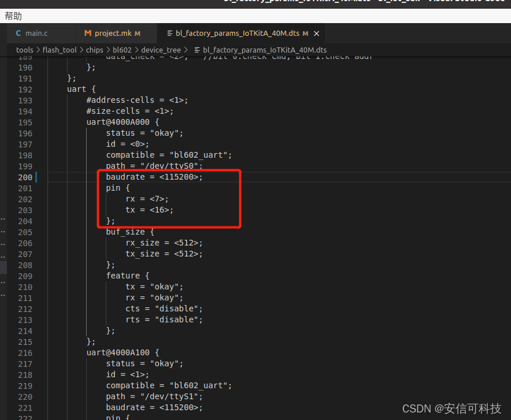This screenshot has width=511, height=420.
Task: Click the bl602 breadcrumb segment
Action: tap(122, 50)
